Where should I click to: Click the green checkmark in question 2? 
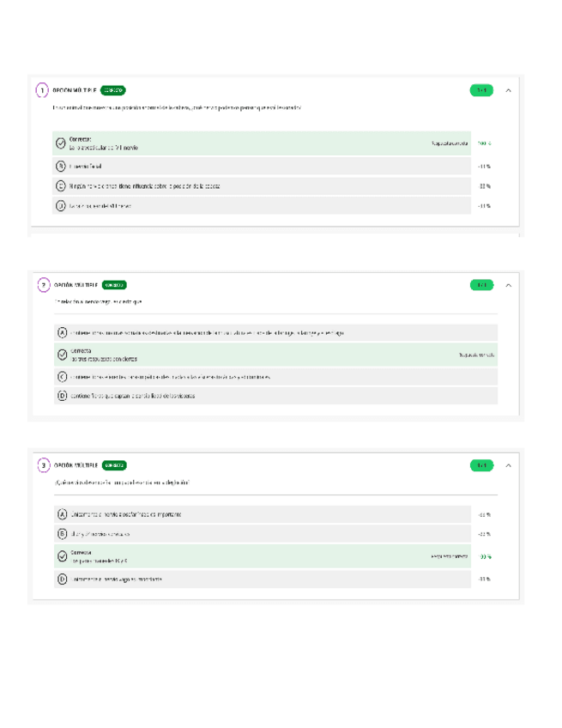click(62, 354)
